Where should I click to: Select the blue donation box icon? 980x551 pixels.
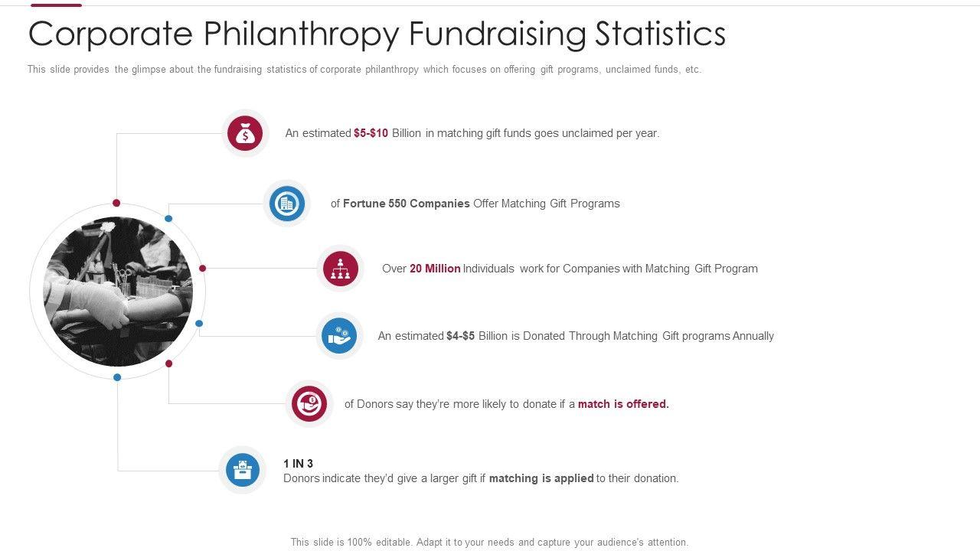(243, 470)
